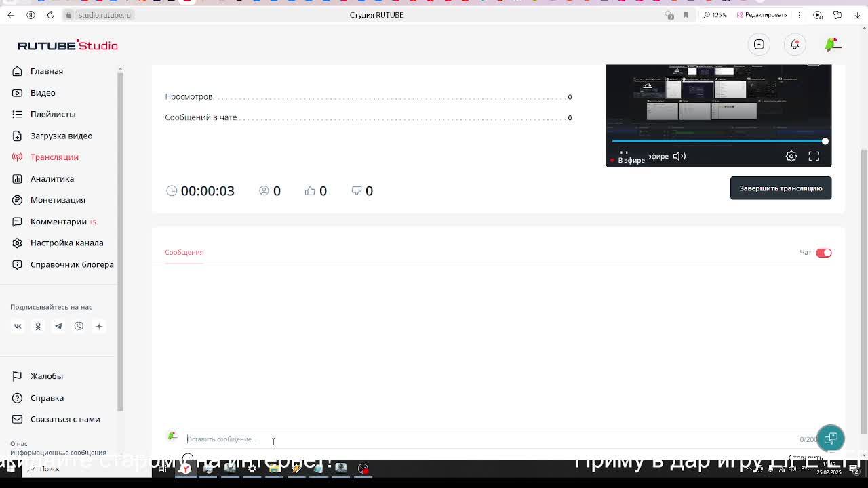Click the add video plus icon in header
Image resolution: width=868 pixels, height=488 pixels.
[x=759, y=45]
